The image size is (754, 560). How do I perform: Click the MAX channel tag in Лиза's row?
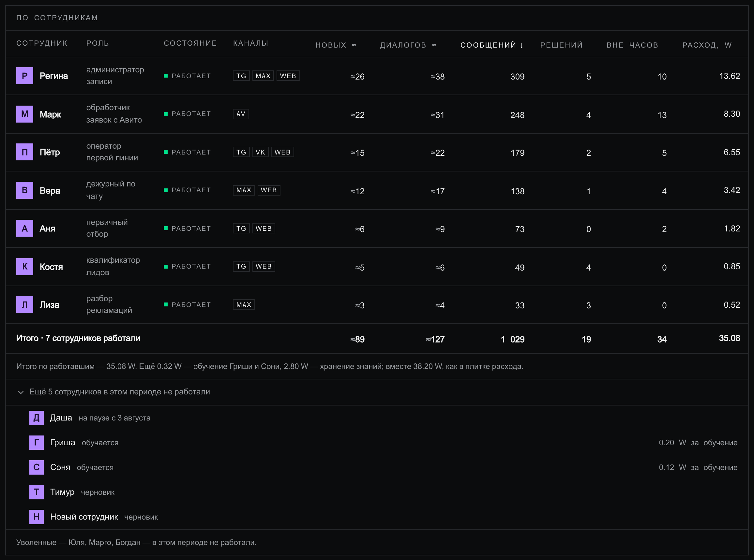pyautogui.click(x=244, y=305)
